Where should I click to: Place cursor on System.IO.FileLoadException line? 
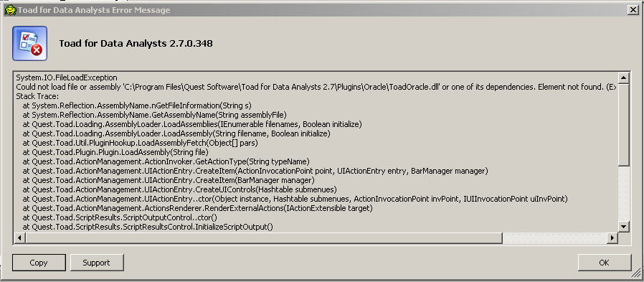tap(67, 77)
